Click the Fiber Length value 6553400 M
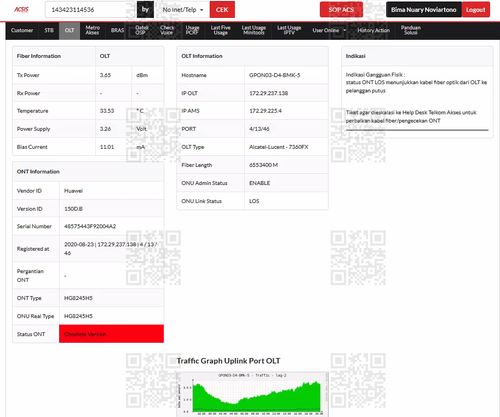Viewport: 500px width, 417px height. [x=263, y=165]
